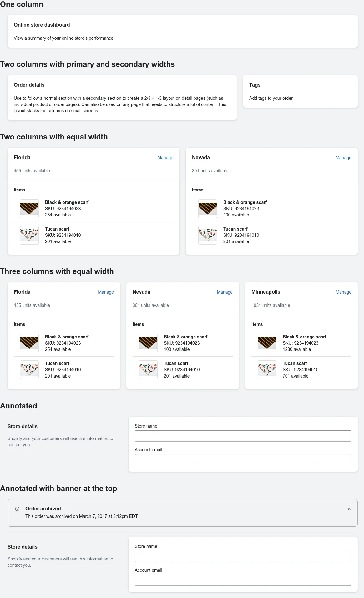Open Manage in three-column Florida card
The width and height of the screenshot is (364, 598).
[106, 292]
